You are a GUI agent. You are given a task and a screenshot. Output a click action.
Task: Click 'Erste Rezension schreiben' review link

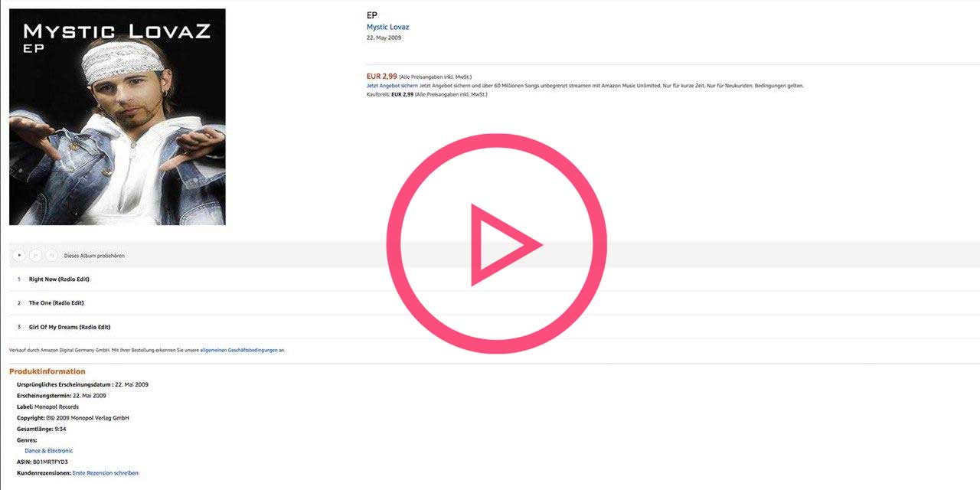point(106,473)
